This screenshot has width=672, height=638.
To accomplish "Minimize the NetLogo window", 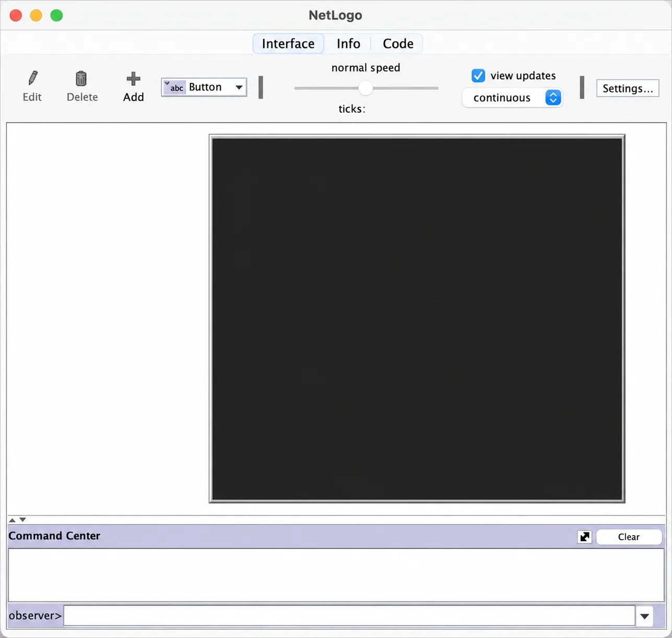I will (36, 16).
